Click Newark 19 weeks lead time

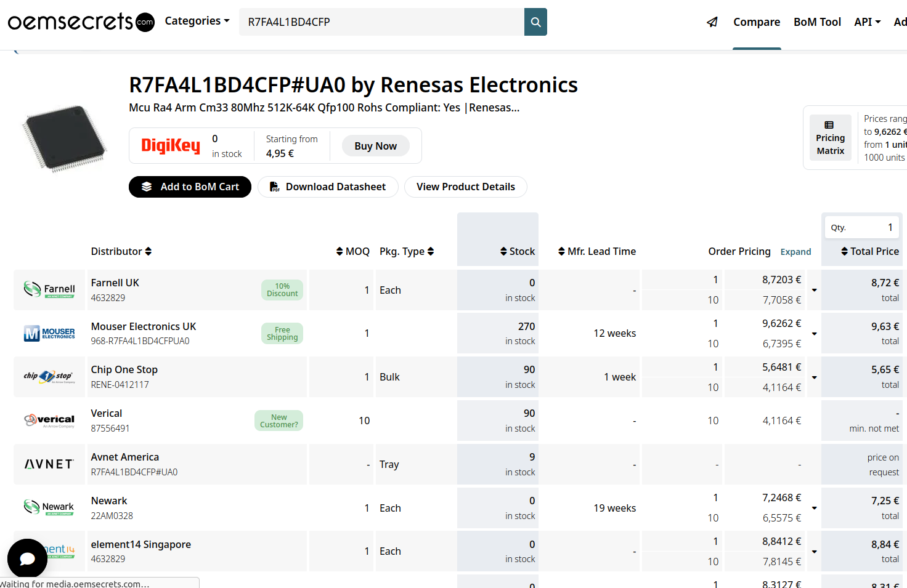pyautogui.click(x=614, y=508)
